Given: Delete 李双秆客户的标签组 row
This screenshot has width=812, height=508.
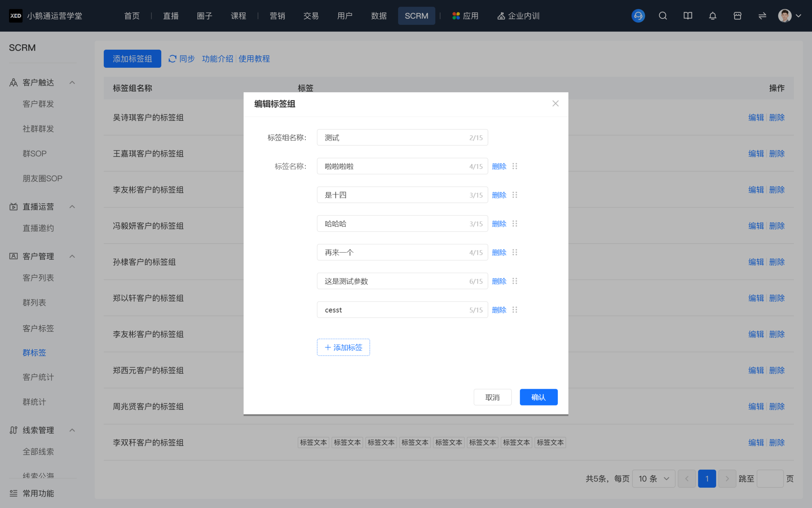Looking at the screenshot, I should coord(777,443).
